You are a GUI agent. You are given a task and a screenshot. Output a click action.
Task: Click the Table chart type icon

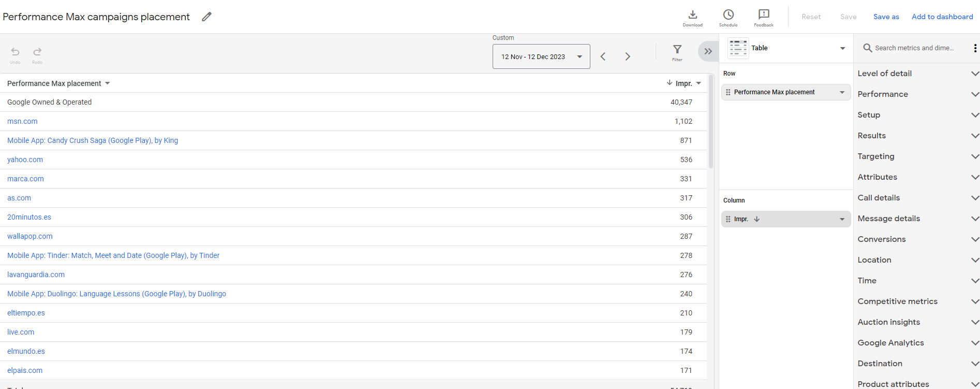coord(738,48)
